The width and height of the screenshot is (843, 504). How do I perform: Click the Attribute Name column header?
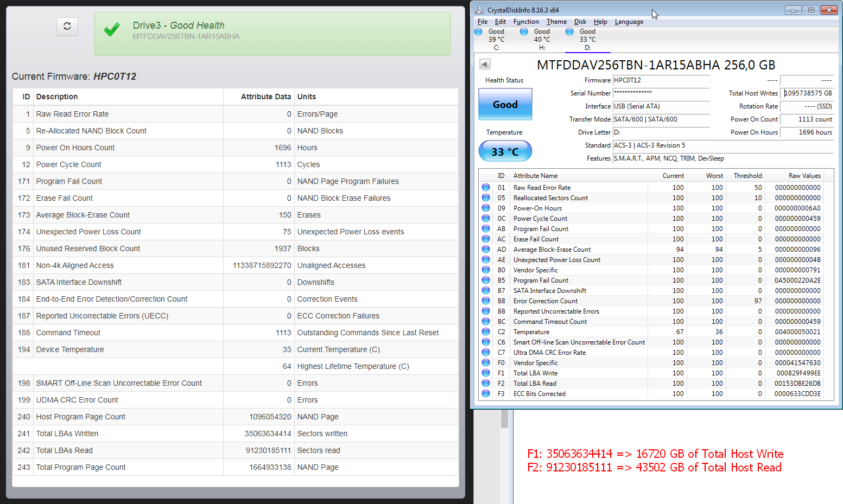click(535, 176)
